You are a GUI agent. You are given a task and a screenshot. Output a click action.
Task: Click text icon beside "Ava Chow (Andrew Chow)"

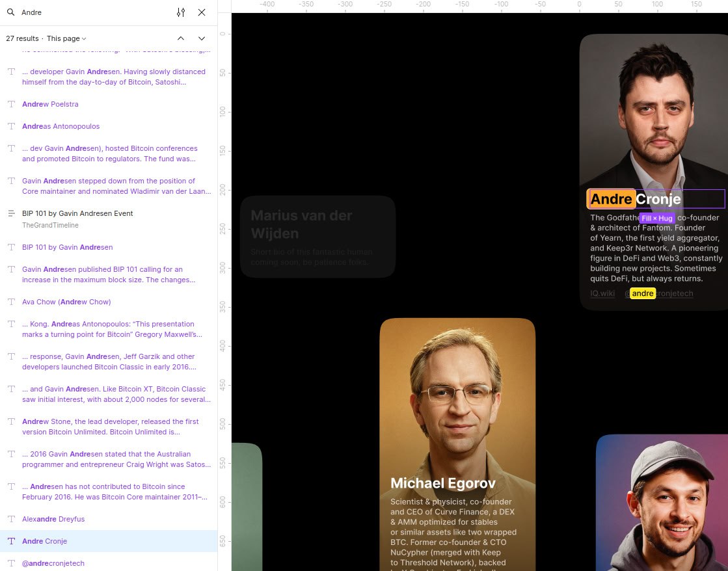pos(11,302)
